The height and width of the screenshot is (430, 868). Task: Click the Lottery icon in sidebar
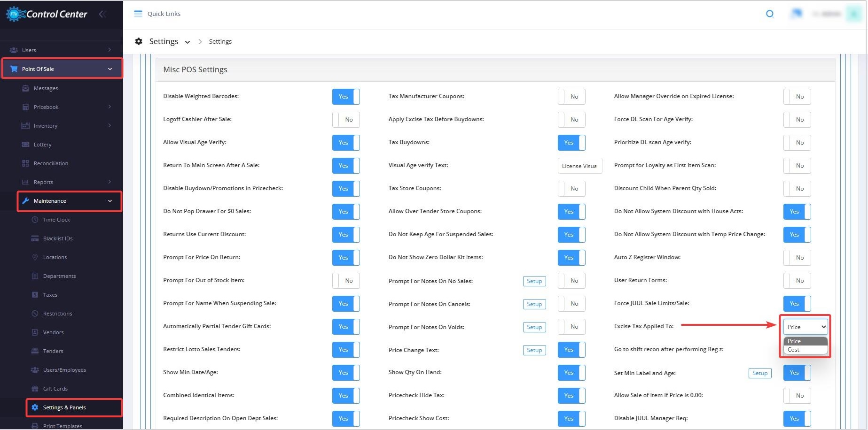[x=26, y=144]
